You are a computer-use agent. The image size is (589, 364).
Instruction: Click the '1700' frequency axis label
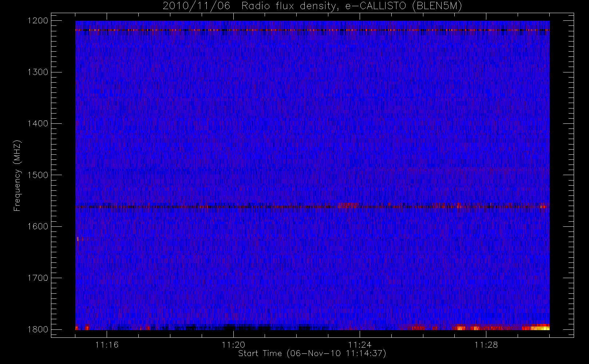point(38,278)
